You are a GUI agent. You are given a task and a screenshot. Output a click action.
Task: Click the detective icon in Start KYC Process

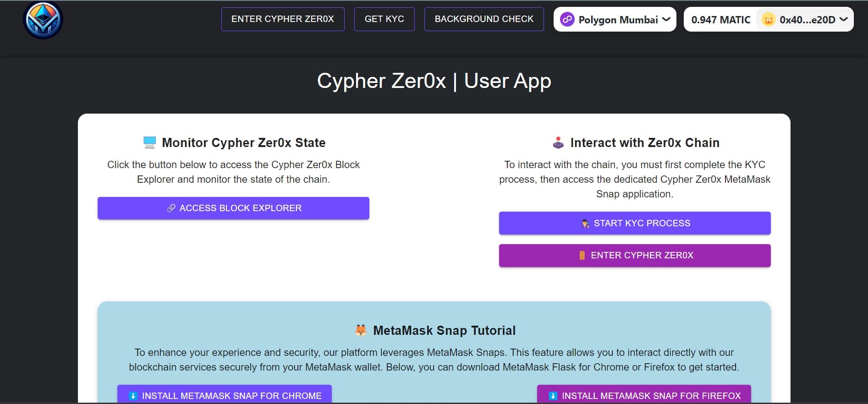[585, 224]
